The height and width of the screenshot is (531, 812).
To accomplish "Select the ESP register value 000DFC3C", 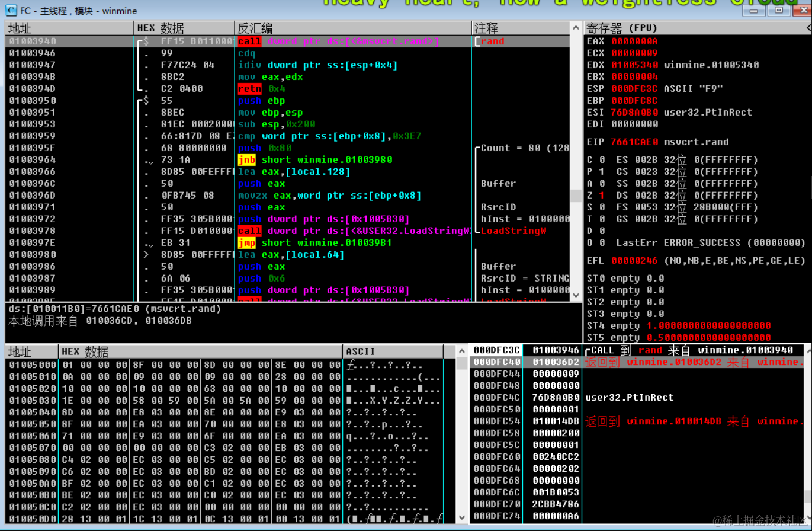I will point(634,89).
